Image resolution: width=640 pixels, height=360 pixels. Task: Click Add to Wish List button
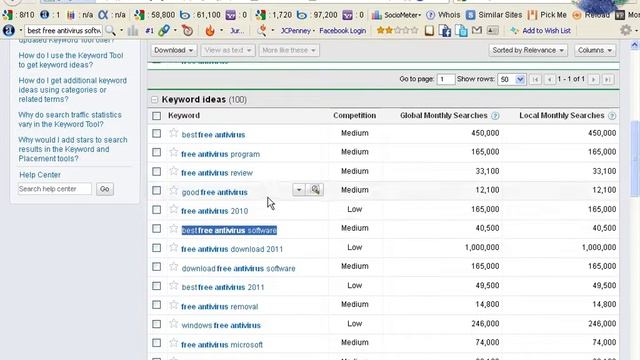(540, 31)
